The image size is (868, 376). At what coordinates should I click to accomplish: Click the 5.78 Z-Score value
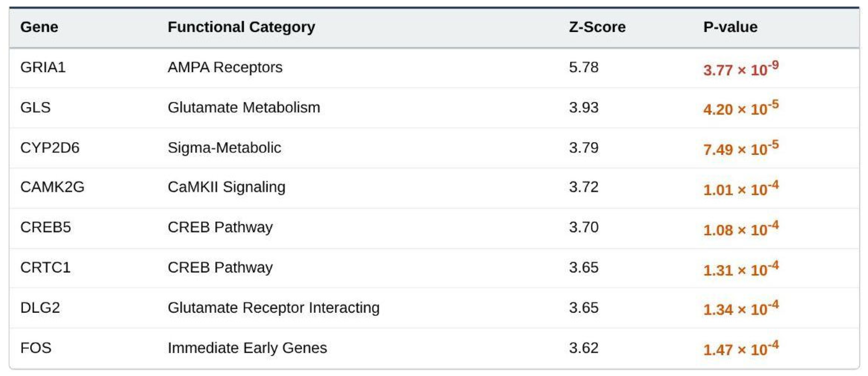pyautogui.click(x=583, y=67)
